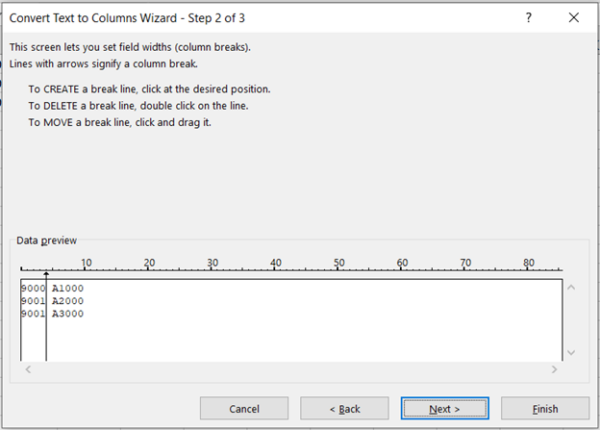
Task: Click the A3000 text in the preview
Action: 68,313
